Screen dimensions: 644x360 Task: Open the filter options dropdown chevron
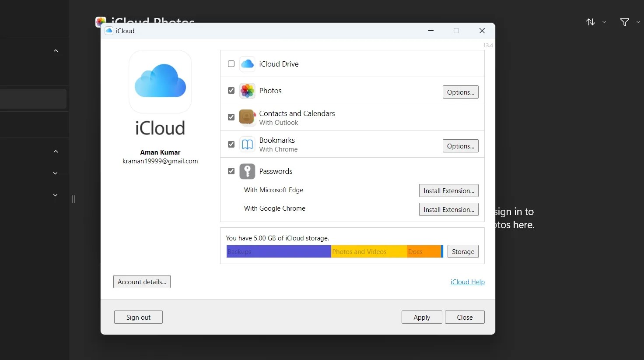(637, 22)
